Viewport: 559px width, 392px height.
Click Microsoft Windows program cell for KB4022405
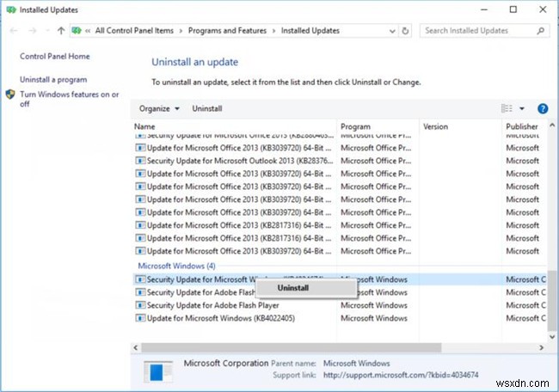click(373, 318)
